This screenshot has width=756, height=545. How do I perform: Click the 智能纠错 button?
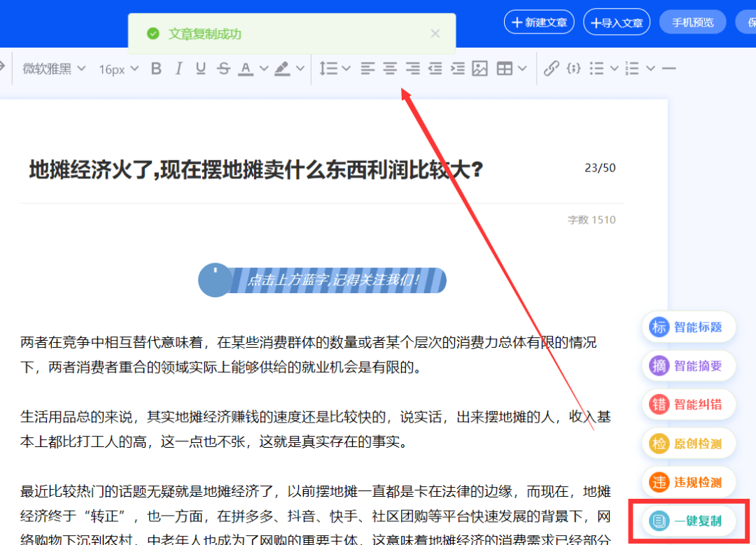[689, 404]
